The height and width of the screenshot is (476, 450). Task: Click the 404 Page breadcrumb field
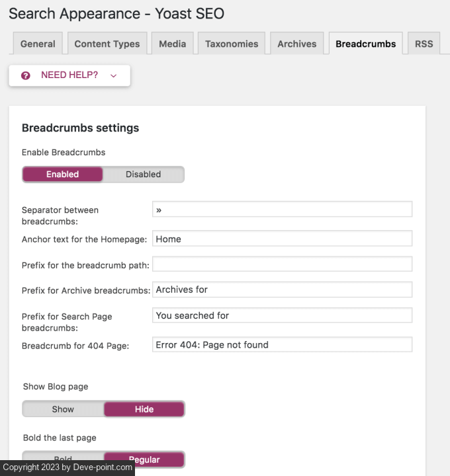tap(282, 344)
